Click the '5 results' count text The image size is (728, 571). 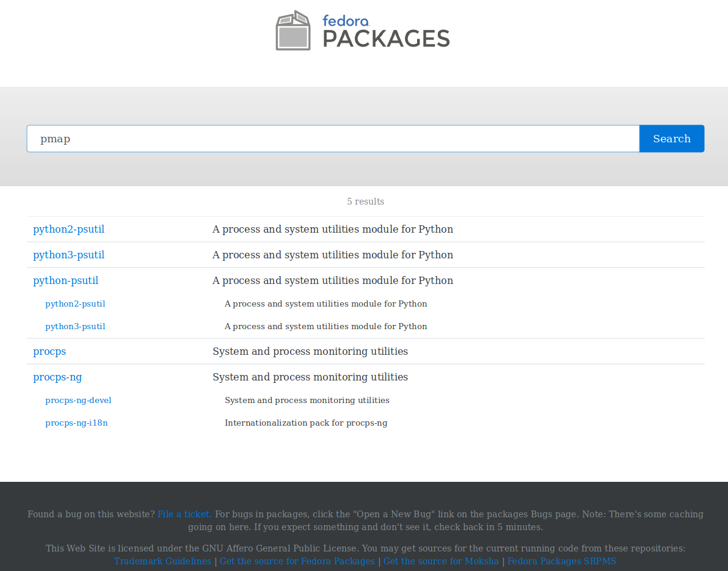pyautogui.click(x=365, y=202)
